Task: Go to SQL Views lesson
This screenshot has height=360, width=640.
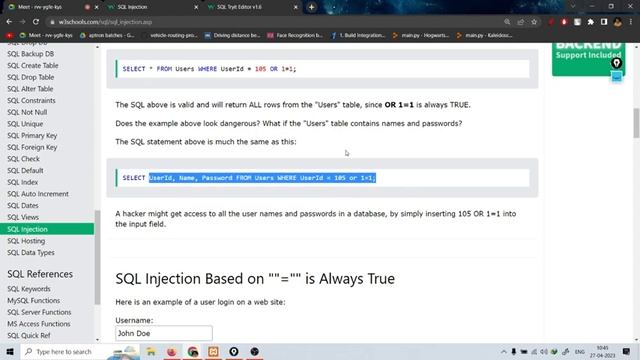Action: (x=23, y=218)
